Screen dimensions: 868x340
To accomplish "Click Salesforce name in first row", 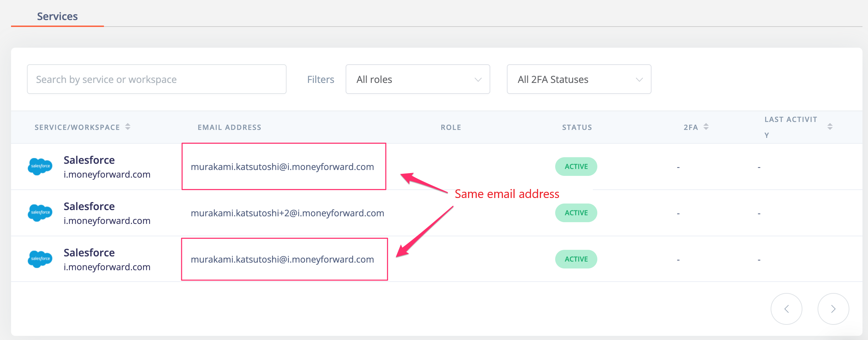I will 89,160.
